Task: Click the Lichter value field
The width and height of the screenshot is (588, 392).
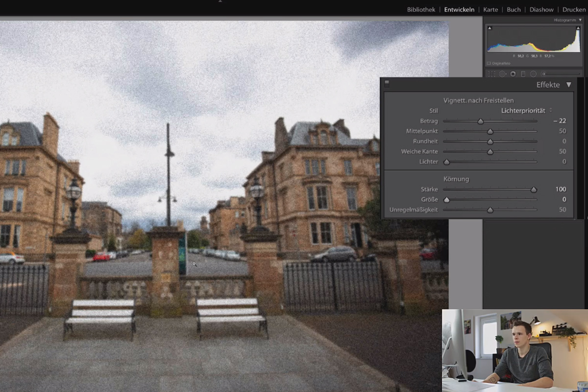Action: (x=564, y=162)
